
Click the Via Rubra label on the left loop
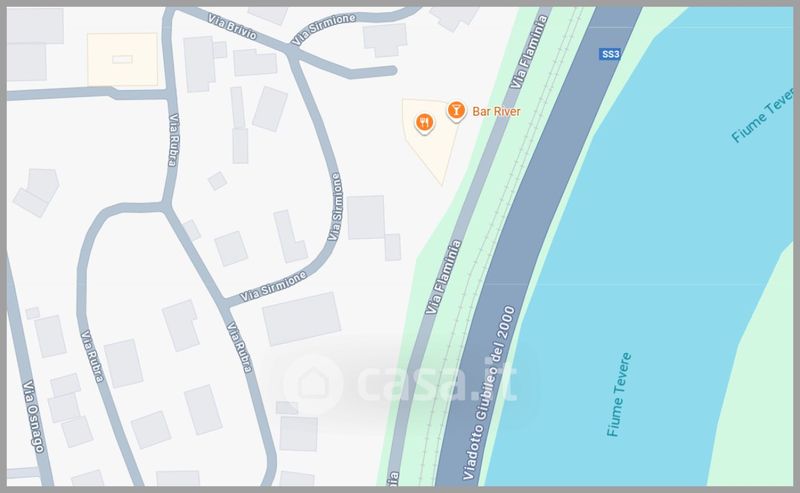pyautogui.click(x=92, y=356)
